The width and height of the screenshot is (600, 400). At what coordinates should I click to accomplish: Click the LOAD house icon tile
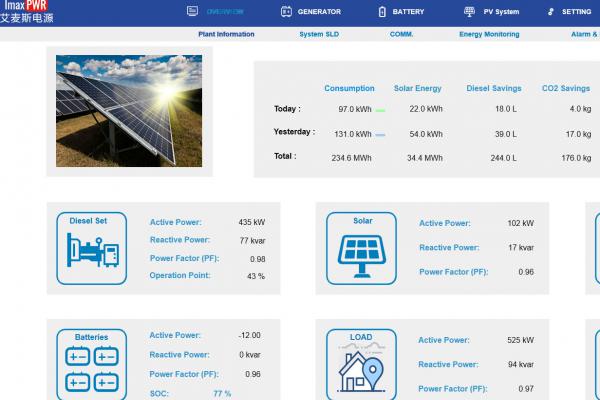pyautogui.click(x=361, y=368)
